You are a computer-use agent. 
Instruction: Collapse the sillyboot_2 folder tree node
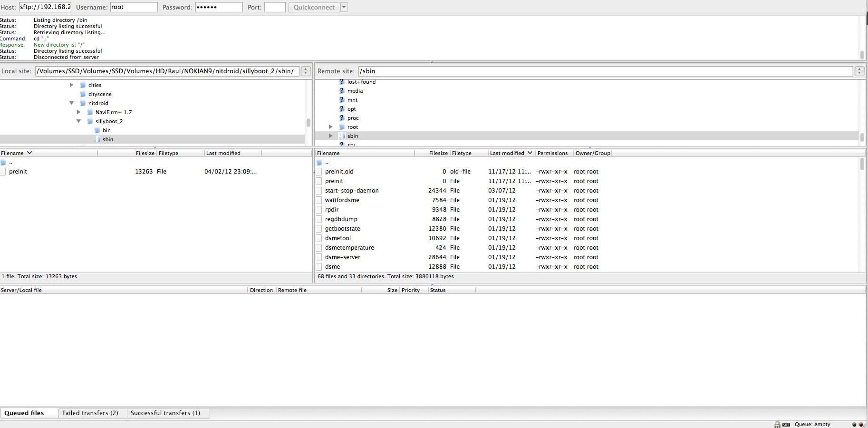click(79, 121)
